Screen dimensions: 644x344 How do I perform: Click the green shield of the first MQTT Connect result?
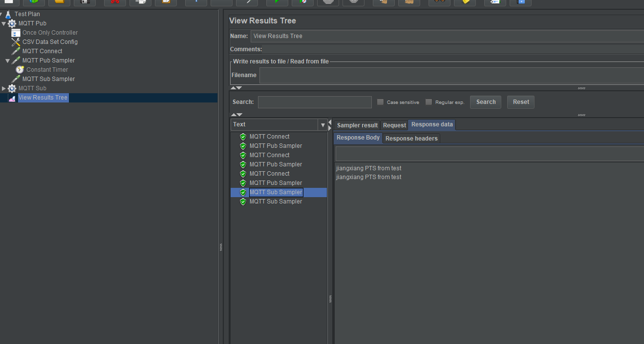(243, 137)
